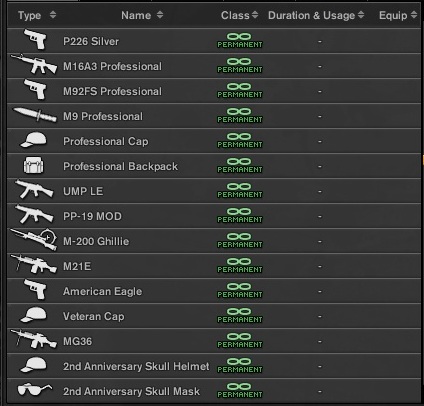Click the Permanent badge on M16A3 Professional row

point(240,66)
